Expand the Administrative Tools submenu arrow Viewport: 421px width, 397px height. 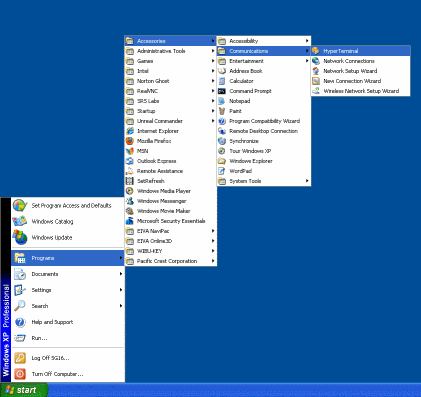[x=213, y=51]
